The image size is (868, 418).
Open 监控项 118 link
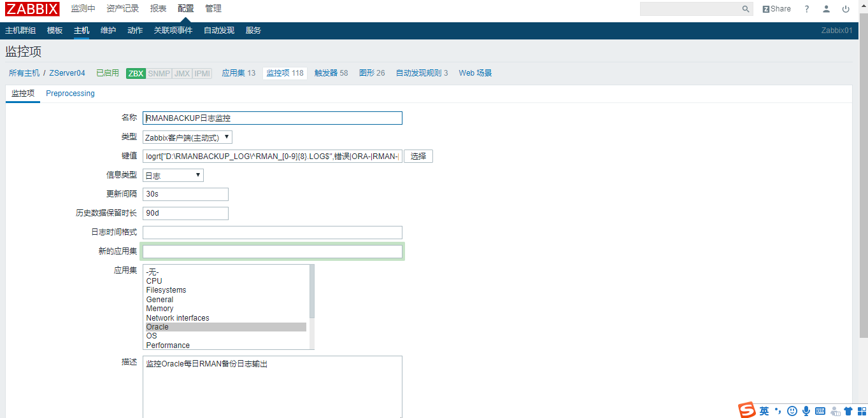(x=285, y=73)
